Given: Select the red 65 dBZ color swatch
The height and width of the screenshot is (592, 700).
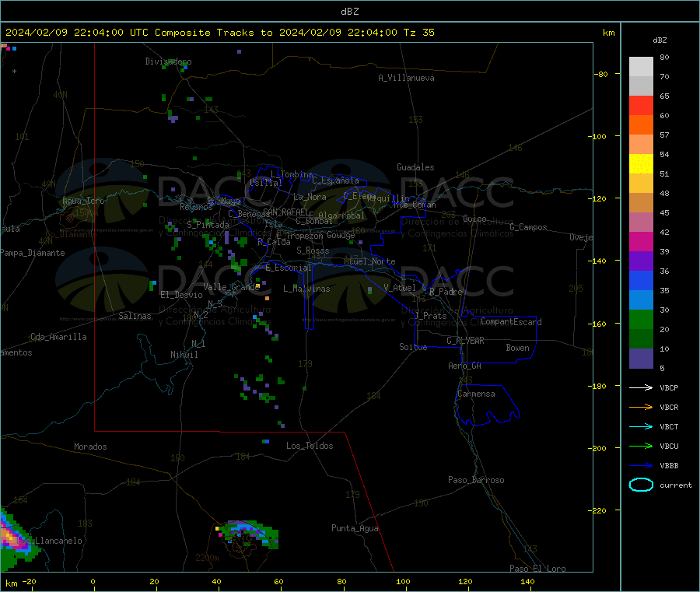Looking at the screenshot, I should pos(641,105).
